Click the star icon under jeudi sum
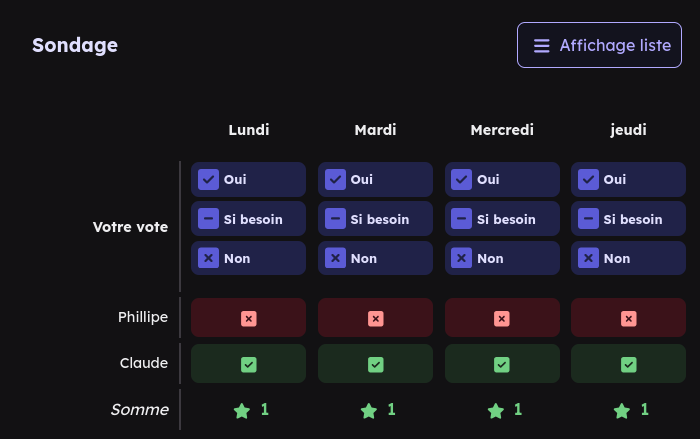This screenshot has width=700, height=439. pos(621,410)
